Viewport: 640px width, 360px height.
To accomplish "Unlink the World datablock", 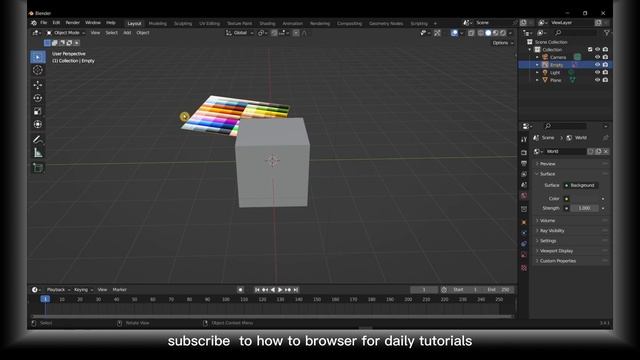I will coord(606,151).
